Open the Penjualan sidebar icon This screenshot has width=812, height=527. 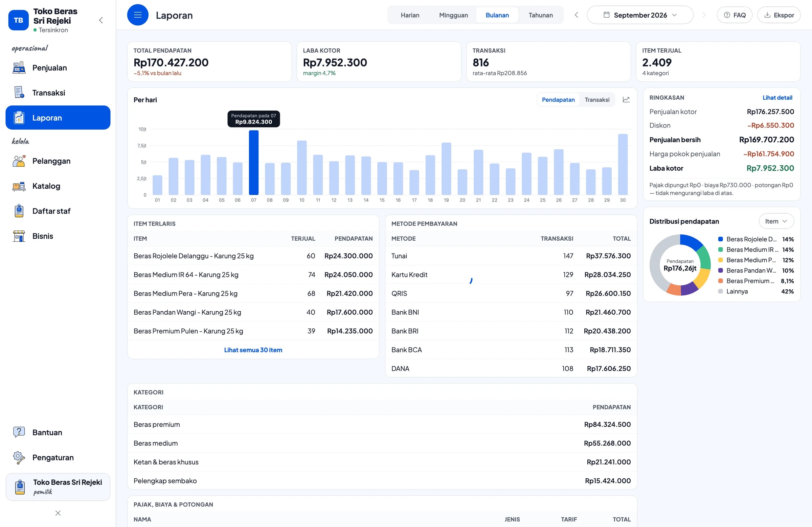19,68
